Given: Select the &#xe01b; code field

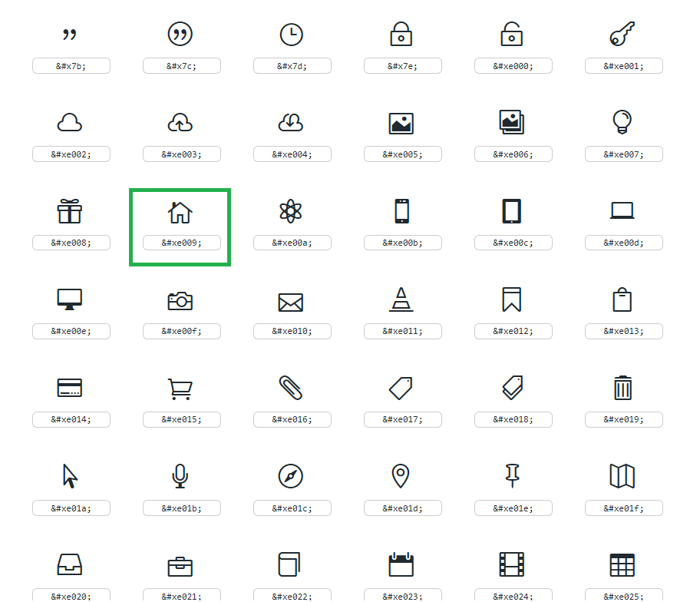Looking at the screenshot, I should click(182, 508).
